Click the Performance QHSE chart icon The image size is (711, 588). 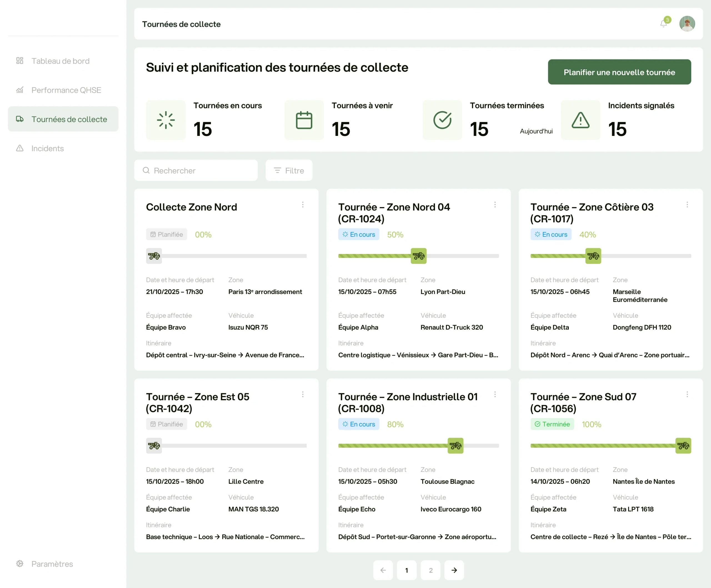point(20,90)
